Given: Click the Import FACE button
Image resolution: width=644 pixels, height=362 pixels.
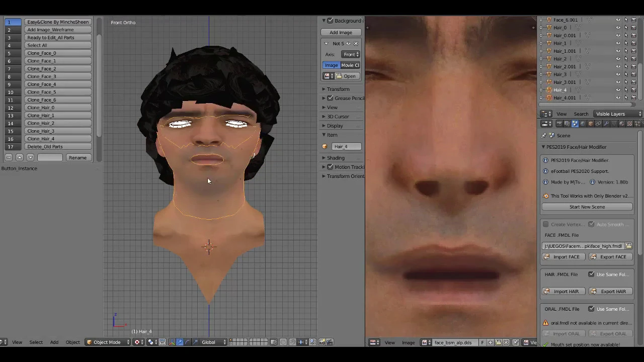Looking at the screenshot, I should point(564,257).
